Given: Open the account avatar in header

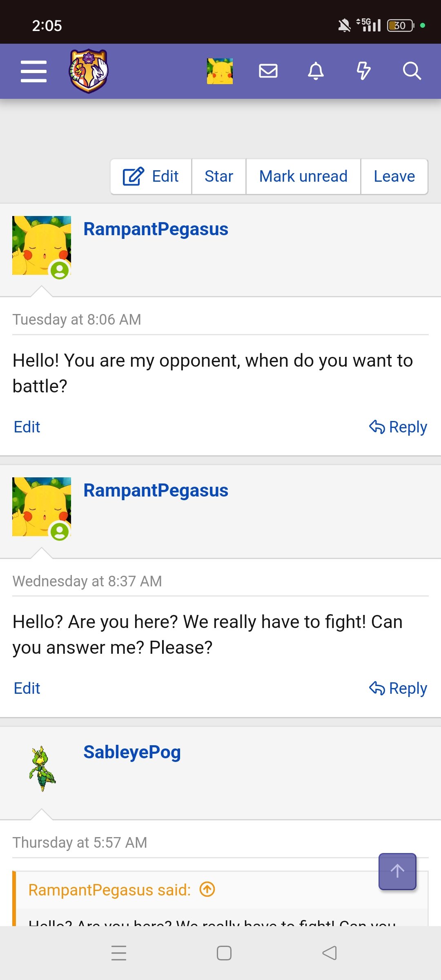Looking at the screenshot, I should [220, 71].
